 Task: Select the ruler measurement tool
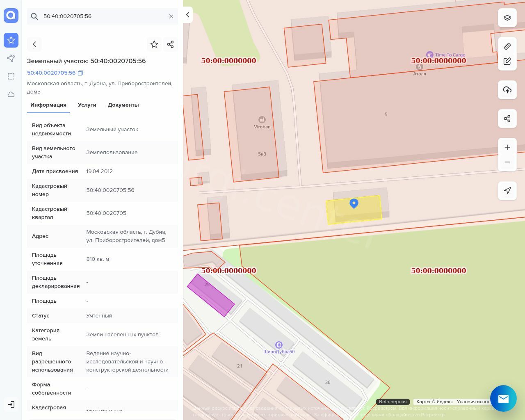point(507,46)
